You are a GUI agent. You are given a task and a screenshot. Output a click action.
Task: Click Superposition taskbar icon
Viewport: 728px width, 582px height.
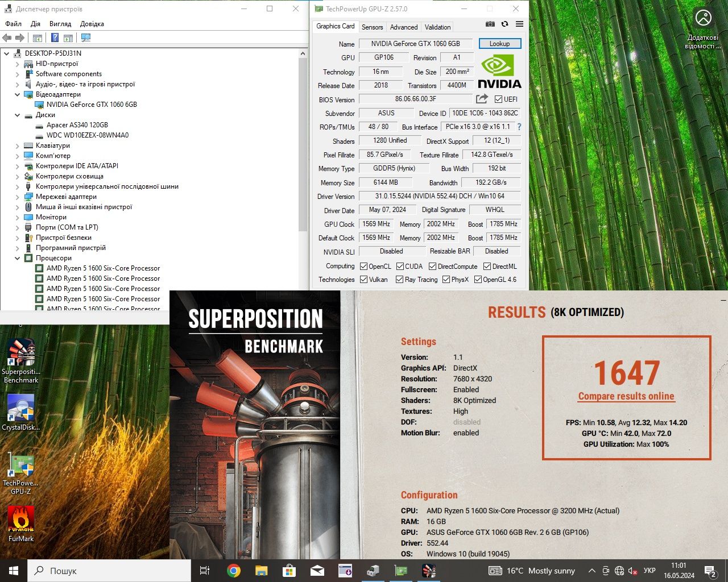tap(429, 571)
